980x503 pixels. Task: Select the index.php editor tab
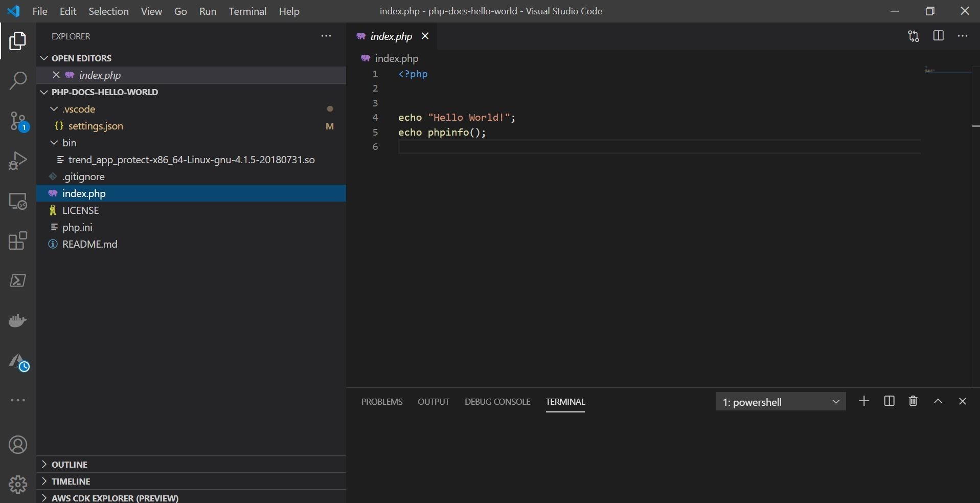(x=391, y=36)
